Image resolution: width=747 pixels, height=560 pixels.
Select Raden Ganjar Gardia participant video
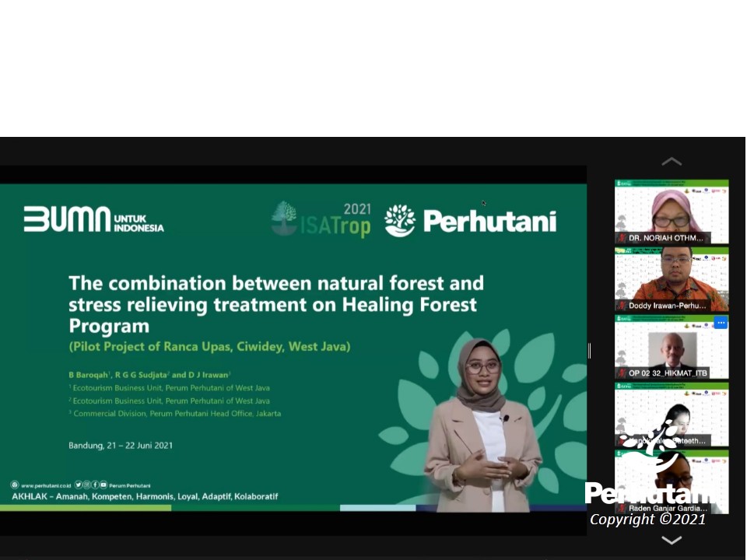pos(672,481)
